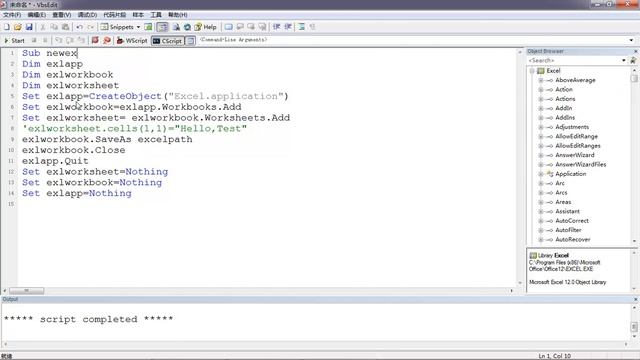Switch script host to CScript
Viewport: 640px width, 360px height.
(x=168, y=41)
